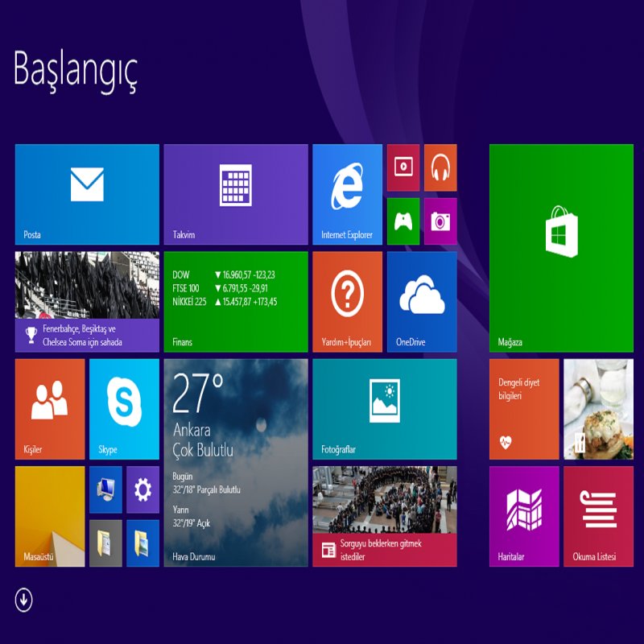
Task: Show all apps with the down arrow
Action: (24, 600)
